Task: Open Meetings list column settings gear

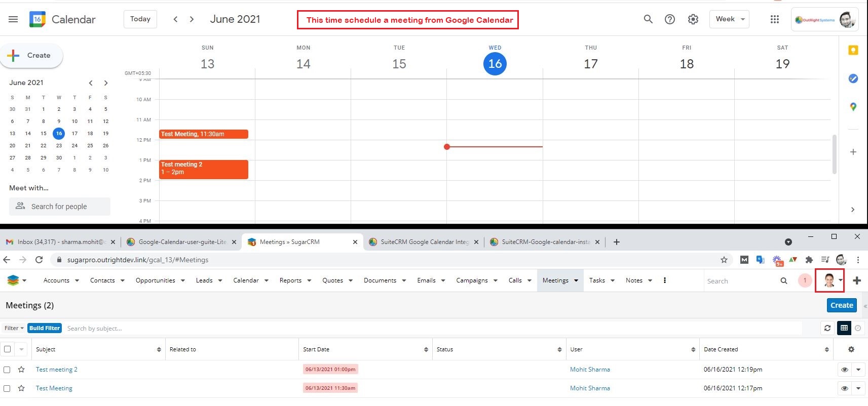Action: (x=851, y=349)
